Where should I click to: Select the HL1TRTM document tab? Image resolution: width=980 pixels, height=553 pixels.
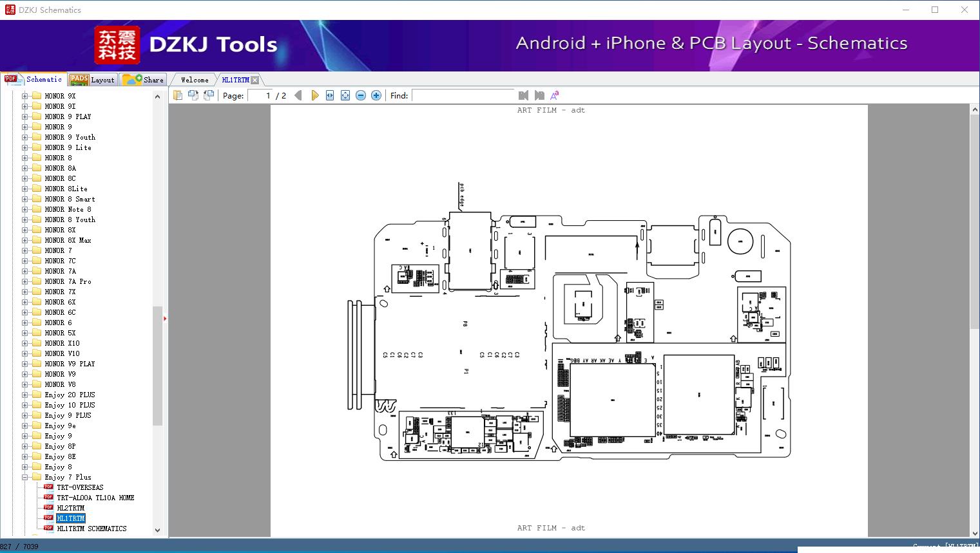(x=236, y=80)
